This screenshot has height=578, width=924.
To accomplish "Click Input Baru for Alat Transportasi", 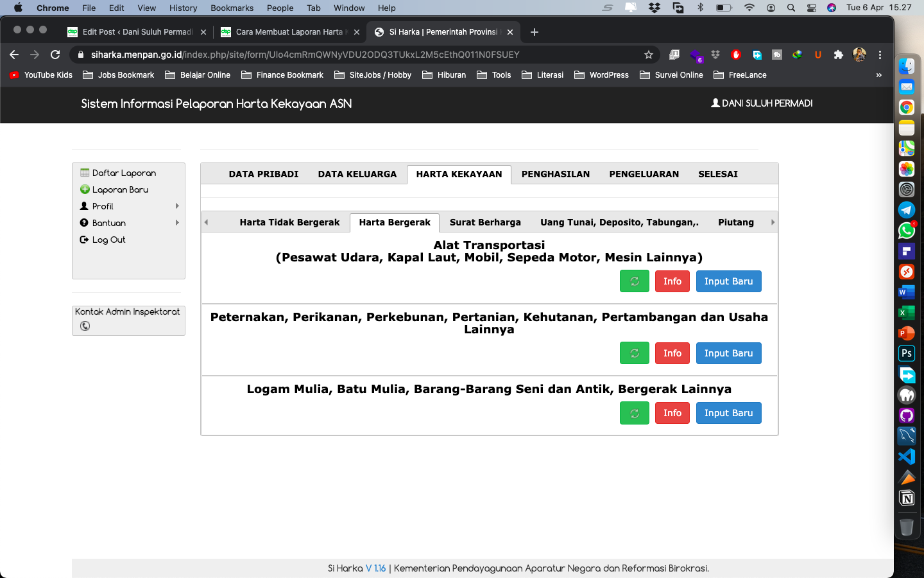I will point(728,281).
